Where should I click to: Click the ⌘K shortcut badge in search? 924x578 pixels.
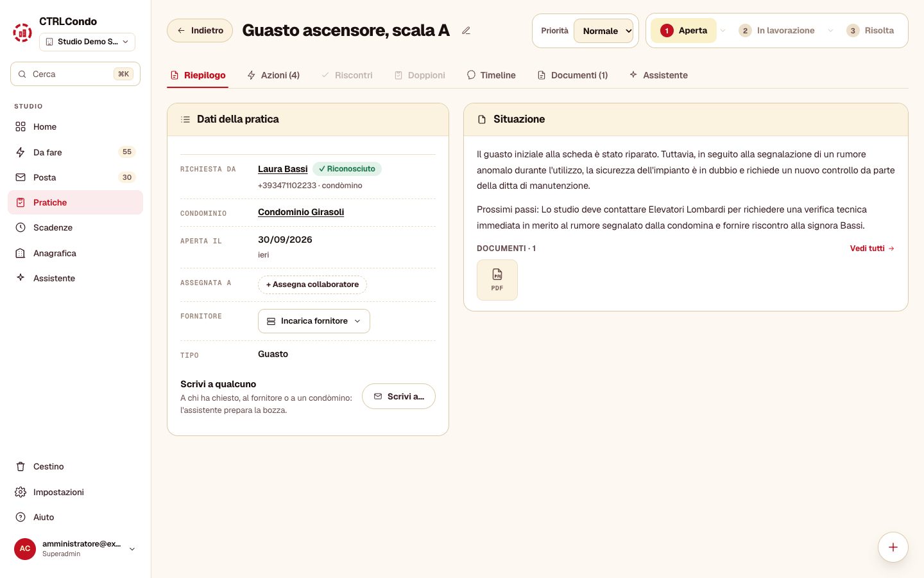[x=123, y=74]
